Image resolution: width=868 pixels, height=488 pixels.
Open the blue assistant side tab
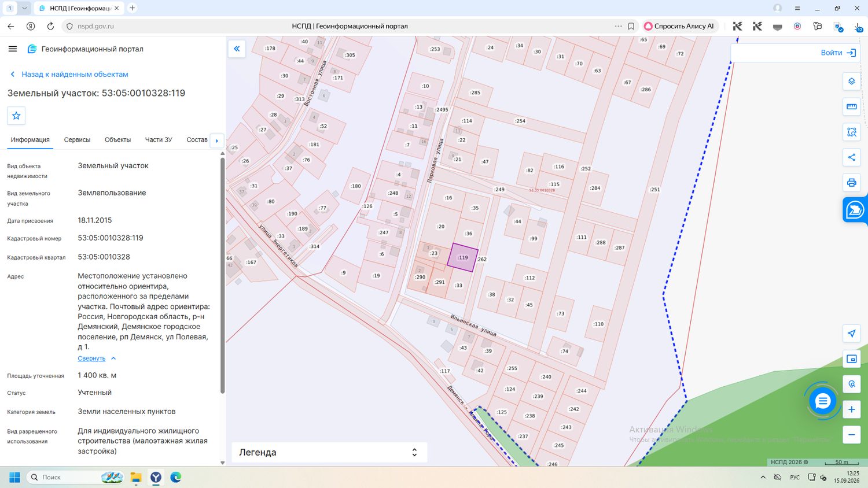click(855, 209)
